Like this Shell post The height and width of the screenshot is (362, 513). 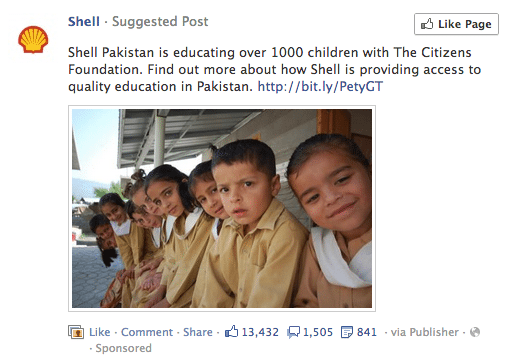click(x=99, y=332)
